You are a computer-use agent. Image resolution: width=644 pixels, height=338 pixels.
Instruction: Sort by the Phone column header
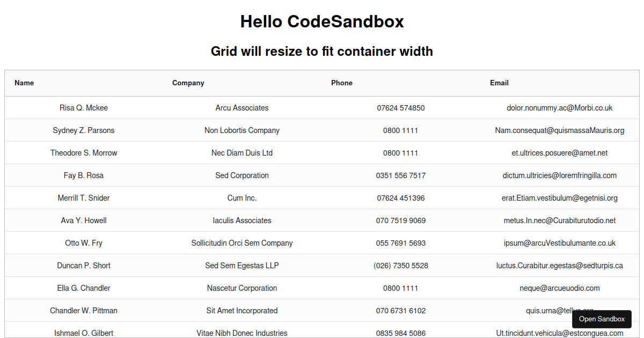click(x=342, y=83)
